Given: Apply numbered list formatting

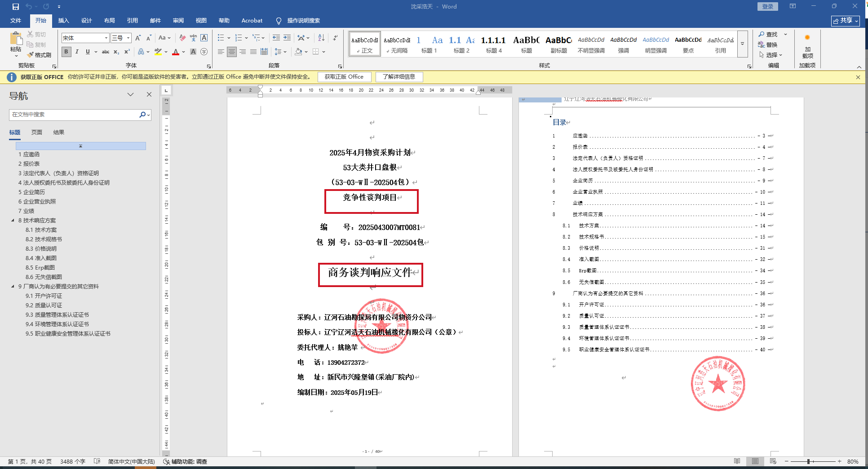Looking at the screenshot, I should coord(239,38).
